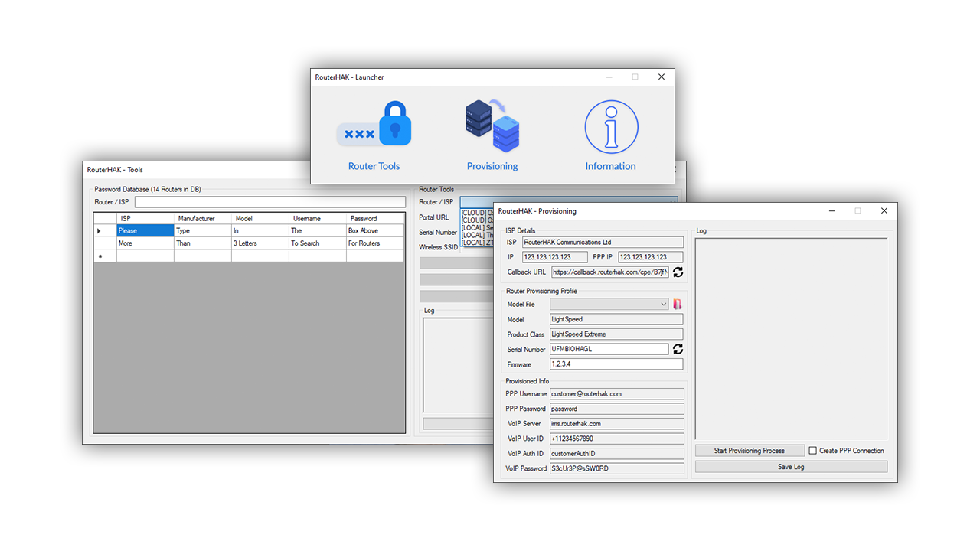Viewport: 980px width, 551px height.
Task: Click the Save Log button
Action: click(x=791, y=467)
